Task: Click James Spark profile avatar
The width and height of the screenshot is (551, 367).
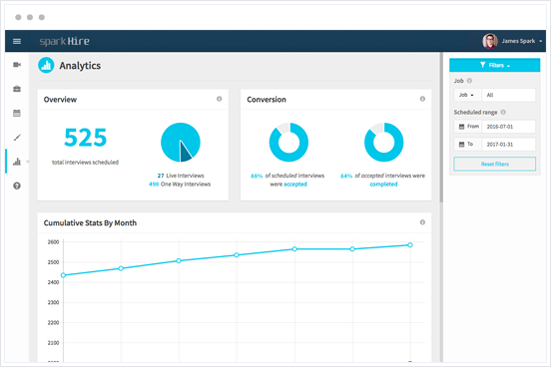Action: pyautogui.click(x=490, y=41)
